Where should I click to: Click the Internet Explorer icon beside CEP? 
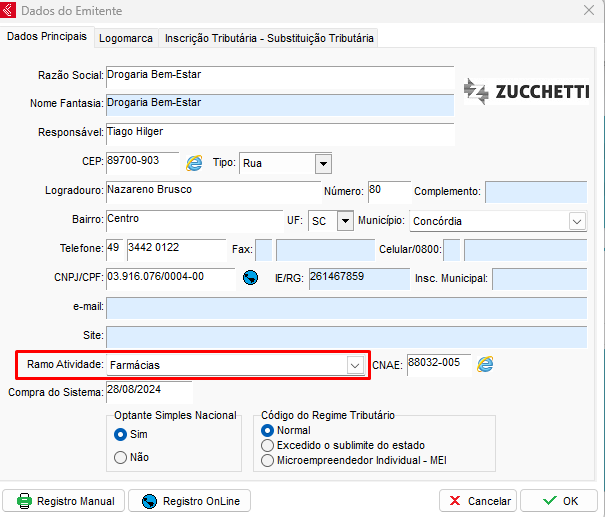(x=194, y=163)
